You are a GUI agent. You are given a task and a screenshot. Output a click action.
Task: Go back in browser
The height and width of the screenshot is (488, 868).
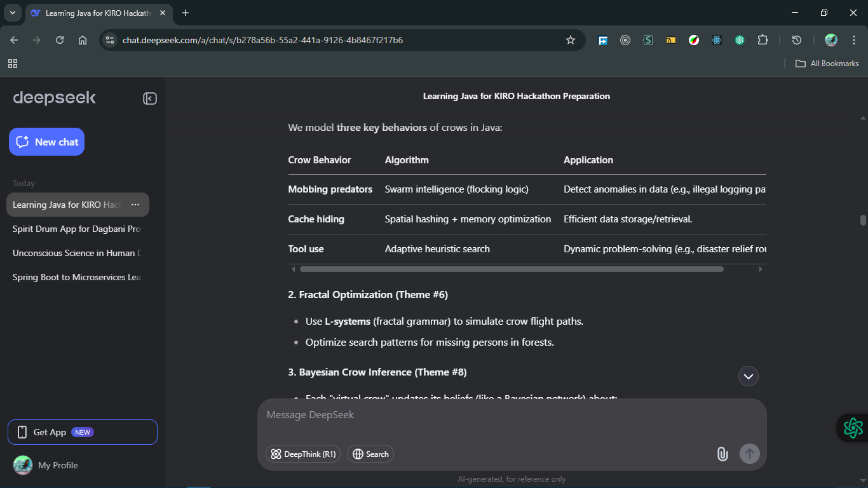pyautogui.click(x=14, y=40)
